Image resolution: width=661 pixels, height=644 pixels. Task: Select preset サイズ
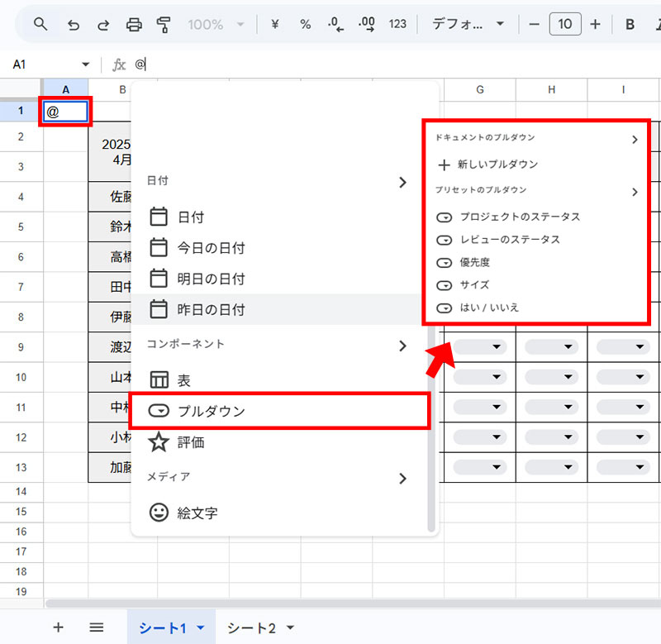(x=536, y=285)
